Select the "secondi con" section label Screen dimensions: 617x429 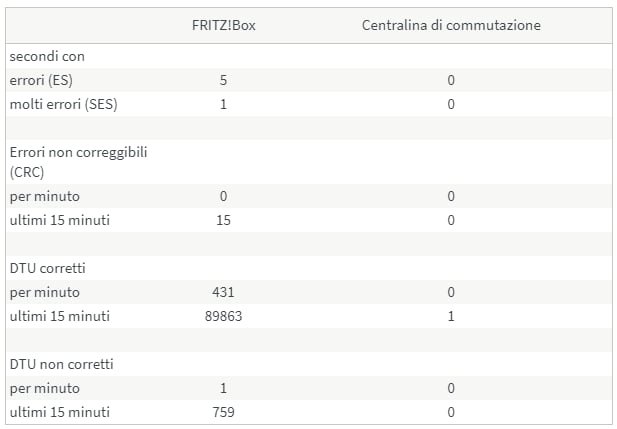[47, 56]
